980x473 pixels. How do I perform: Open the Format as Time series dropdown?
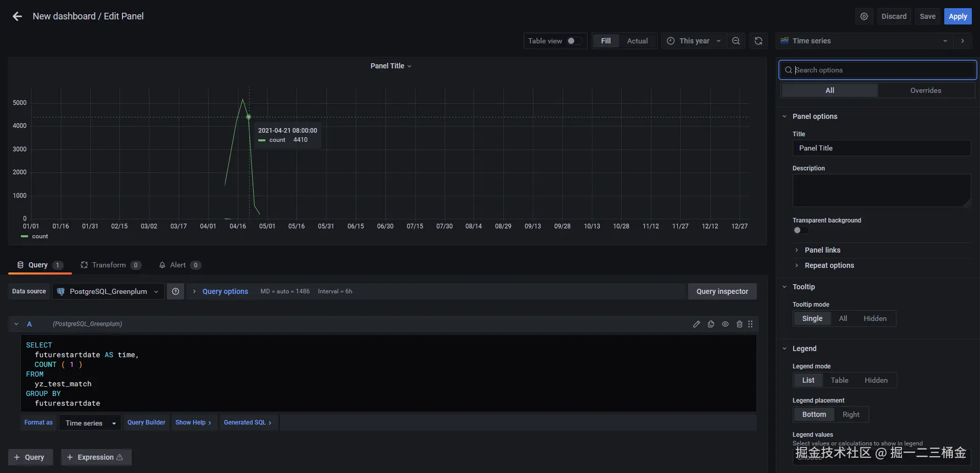point(90,423)
